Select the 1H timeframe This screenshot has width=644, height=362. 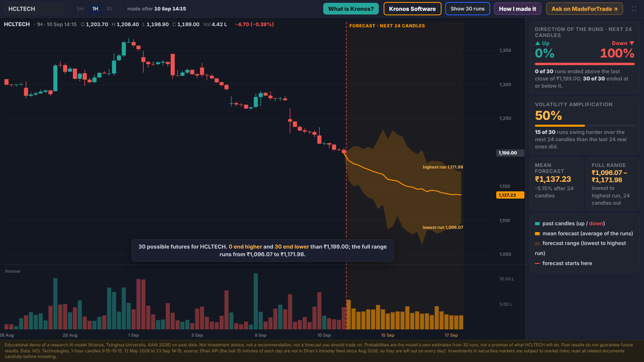point(95,9)
